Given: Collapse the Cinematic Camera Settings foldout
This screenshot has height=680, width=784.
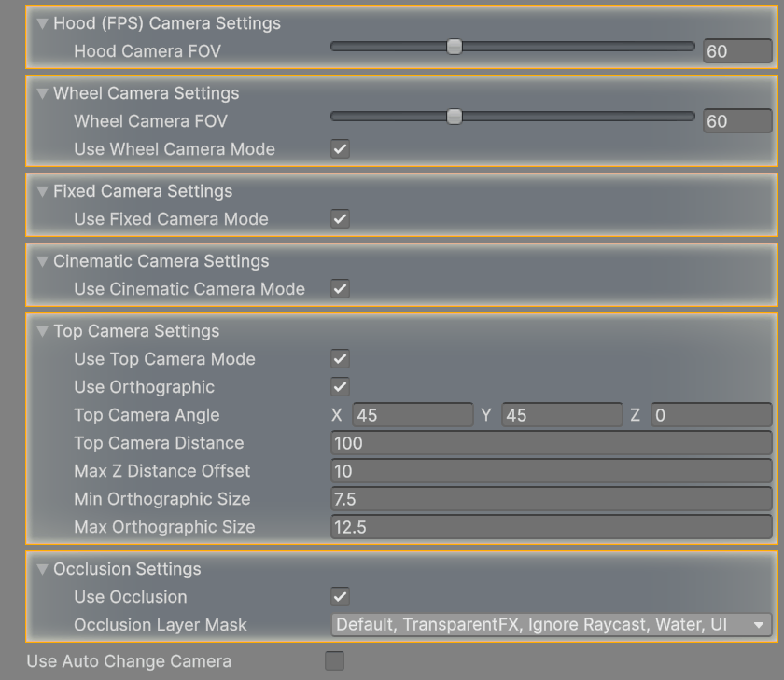Looking at the screenshot, I should pos(43,261).
